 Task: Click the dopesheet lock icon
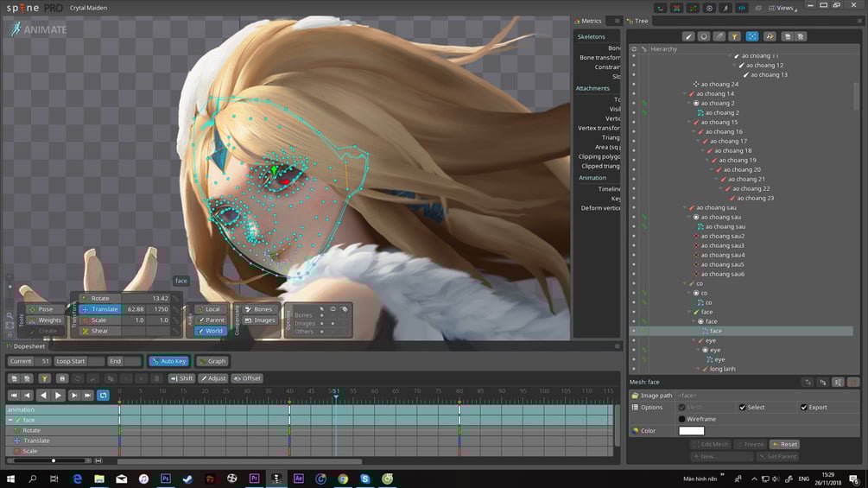(x=62, y=378)
